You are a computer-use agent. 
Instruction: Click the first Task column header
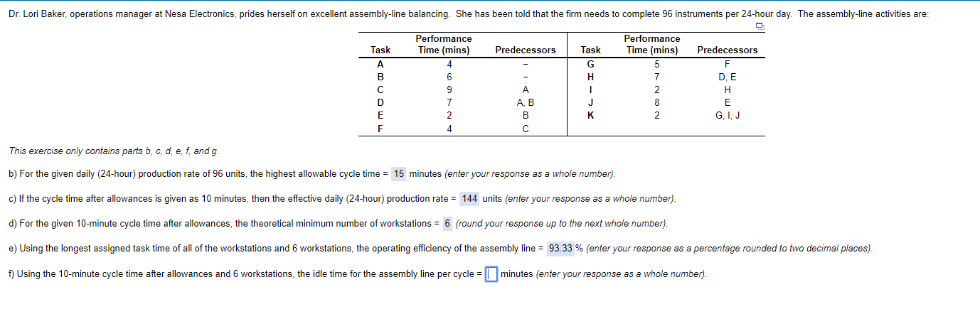click(380, 50)
